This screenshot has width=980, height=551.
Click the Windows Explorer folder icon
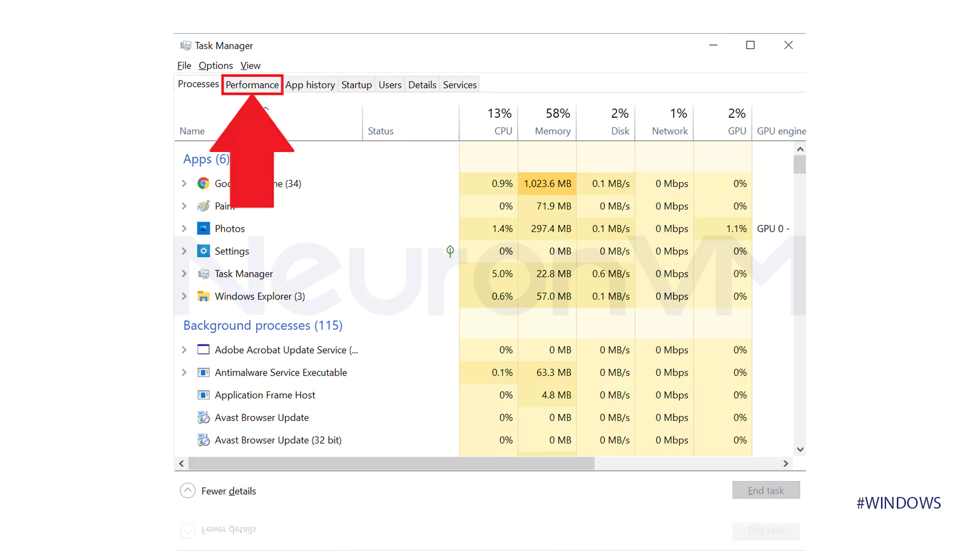click(203, 296)
